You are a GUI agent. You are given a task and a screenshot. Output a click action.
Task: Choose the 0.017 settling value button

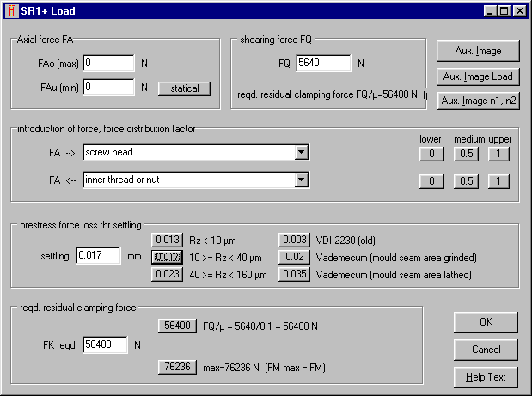(x=167, y=257)
